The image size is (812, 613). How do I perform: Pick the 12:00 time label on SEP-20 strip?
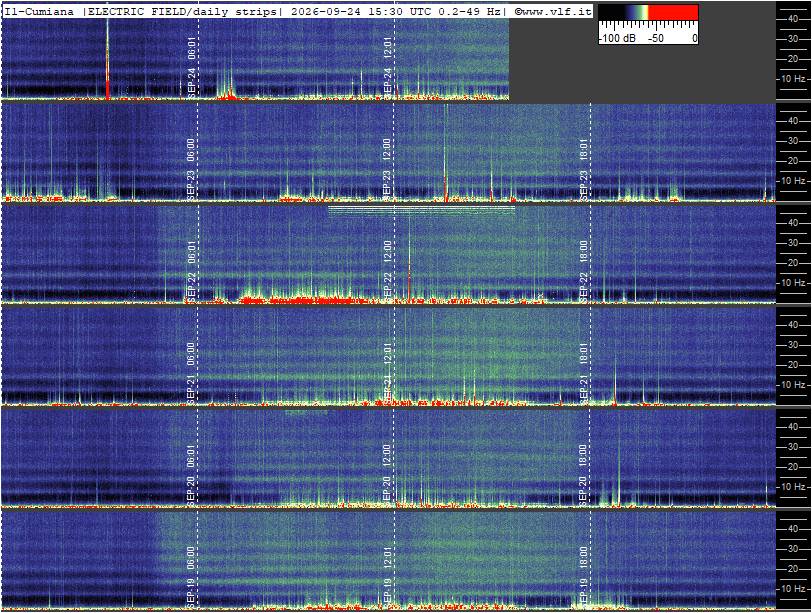click(388, 457)
